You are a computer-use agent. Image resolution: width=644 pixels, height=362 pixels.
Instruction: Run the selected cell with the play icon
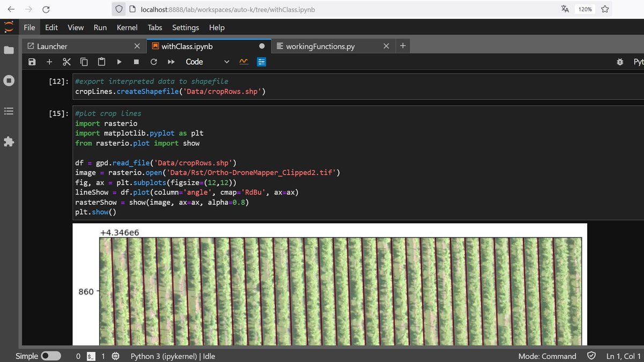tap(119, 62)
